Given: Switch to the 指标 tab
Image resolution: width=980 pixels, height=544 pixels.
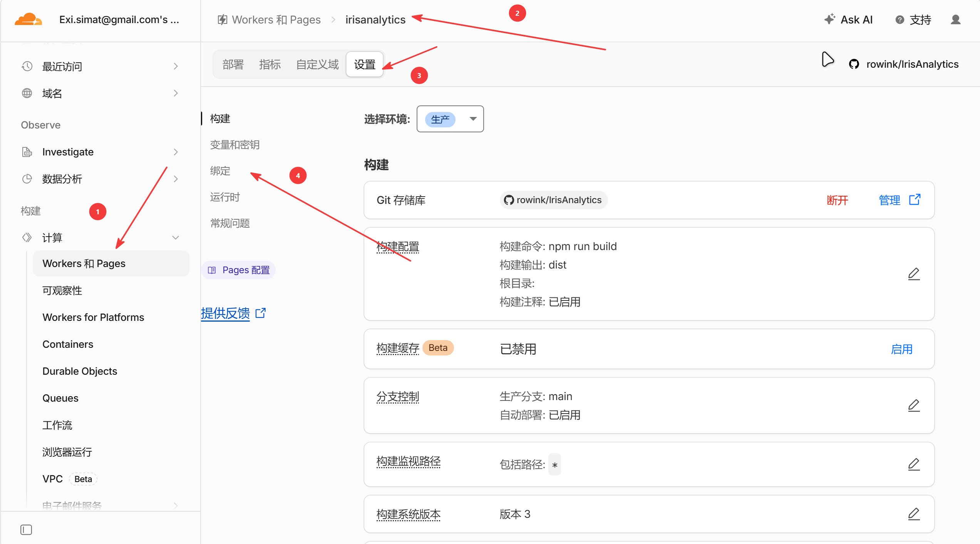Looking at the screenshot, I should pos(270,64).
